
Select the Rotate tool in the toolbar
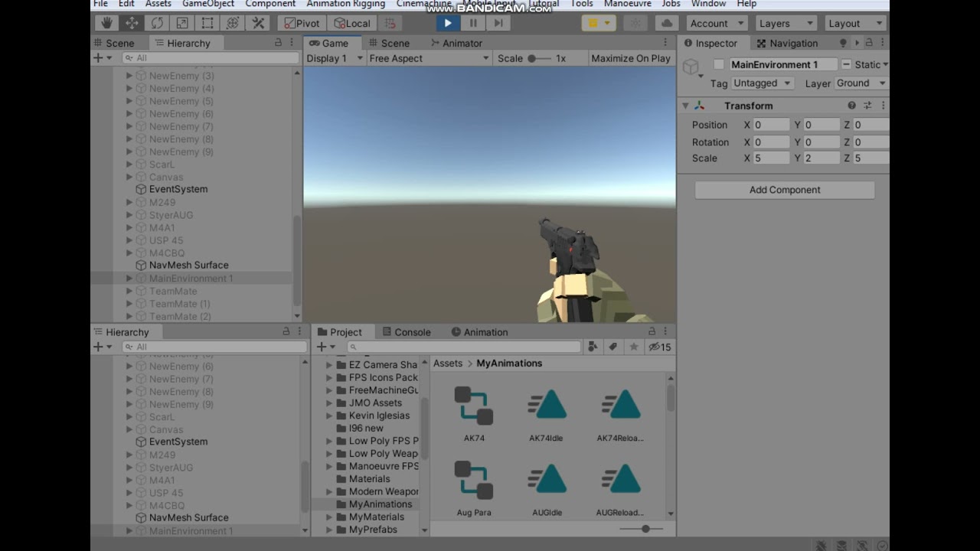pos(157,23)
